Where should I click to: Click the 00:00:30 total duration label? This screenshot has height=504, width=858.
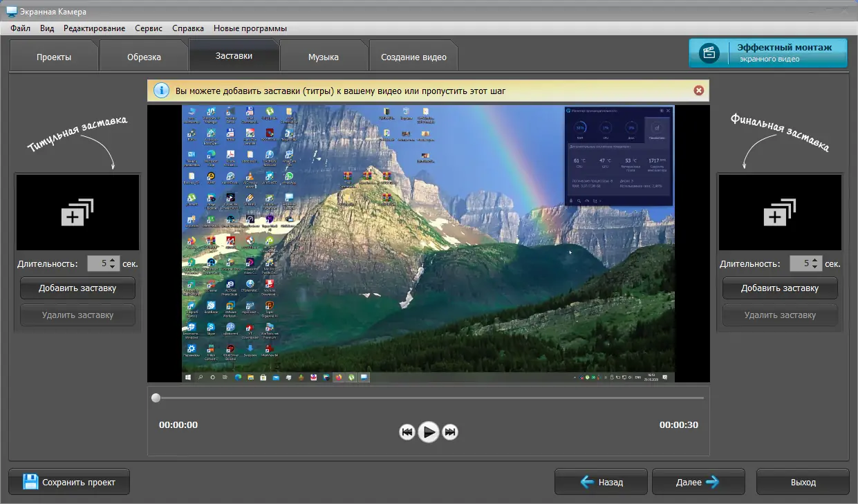coord(679,425)
